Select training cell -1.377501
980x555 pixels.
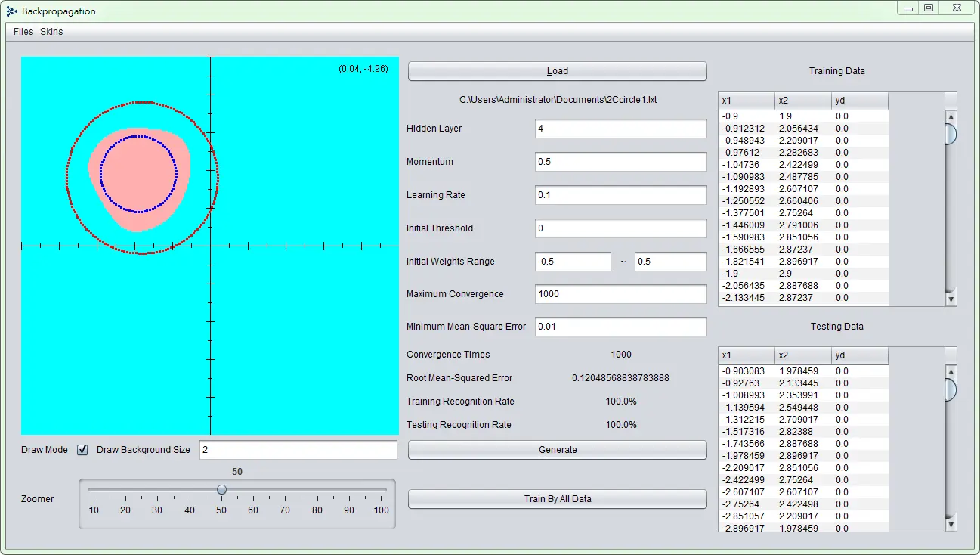click(747, 213)
